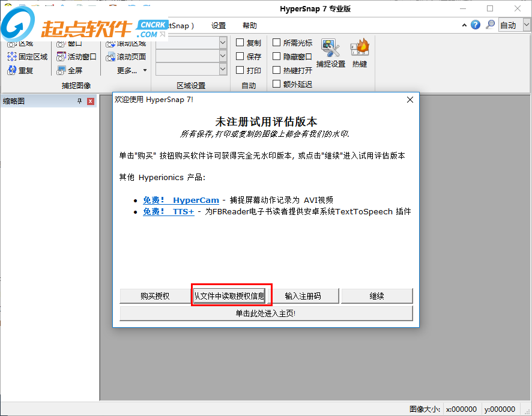Close the HyperSnap welcome dialog
The height and width of the screenshot is (416, 532).
click(410, 100)
